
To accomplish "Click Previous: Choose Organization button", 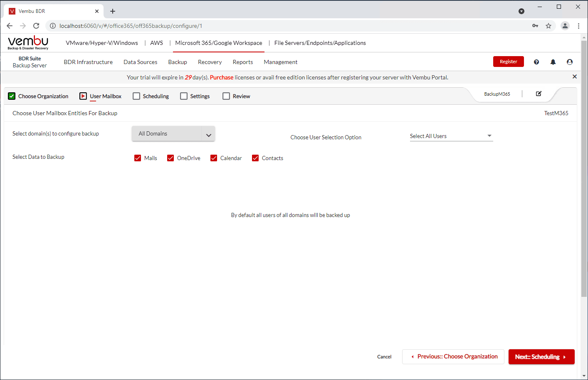I will [453, 357].
